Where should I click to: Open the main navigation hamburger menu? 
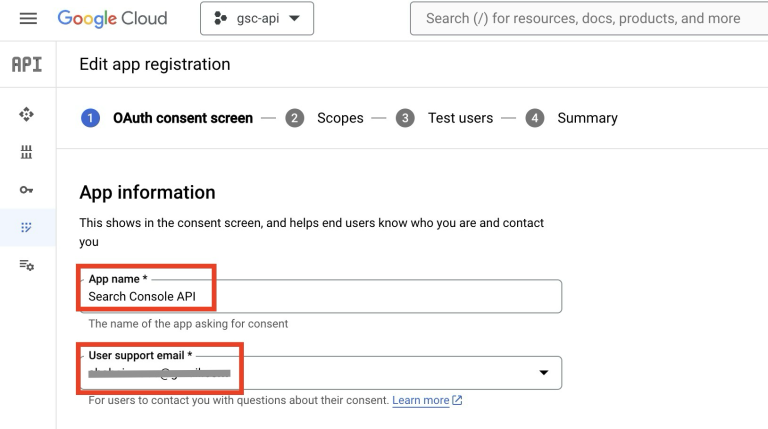click(x=28, y=19)
